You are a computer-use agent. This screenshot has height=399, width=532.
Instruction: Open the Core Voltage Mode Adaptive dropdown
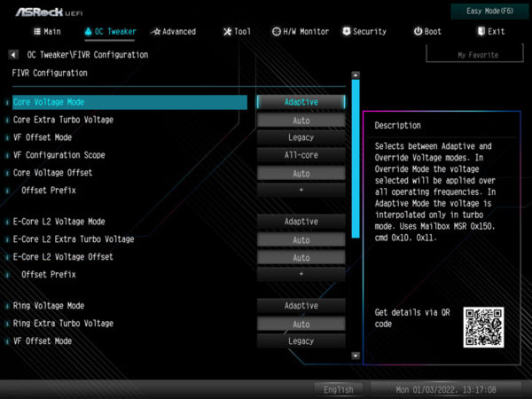301,102
